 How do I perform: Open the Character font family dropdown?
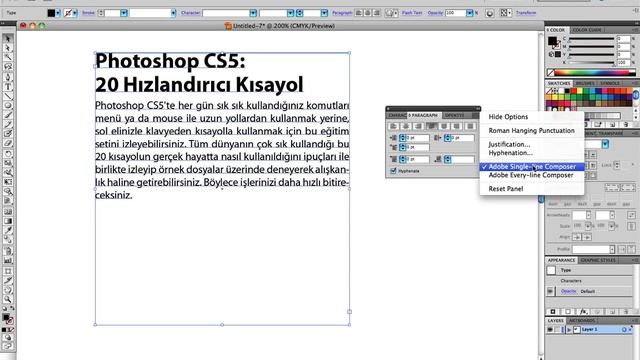253,13
